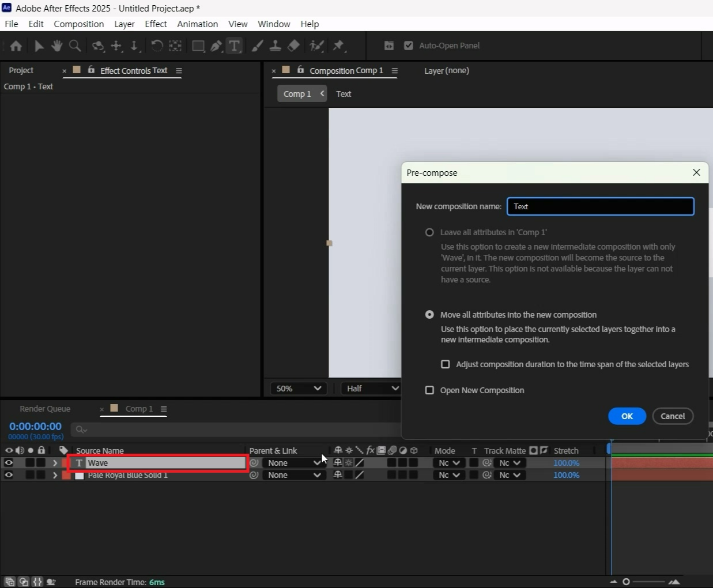Select the Selection (arrow) tool
The width and height of the screenshot is (713, 588).
point(39,46)
